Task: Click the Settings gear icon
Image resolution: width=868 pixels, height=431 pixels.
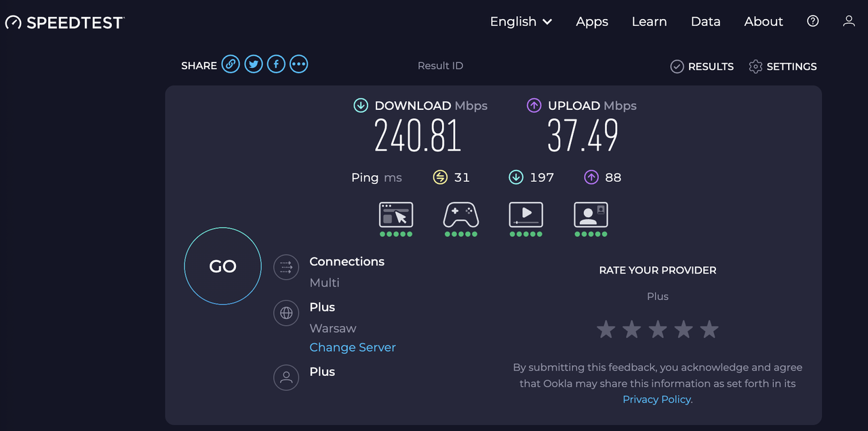Action: pyautogui.click(x=755, y=67)
